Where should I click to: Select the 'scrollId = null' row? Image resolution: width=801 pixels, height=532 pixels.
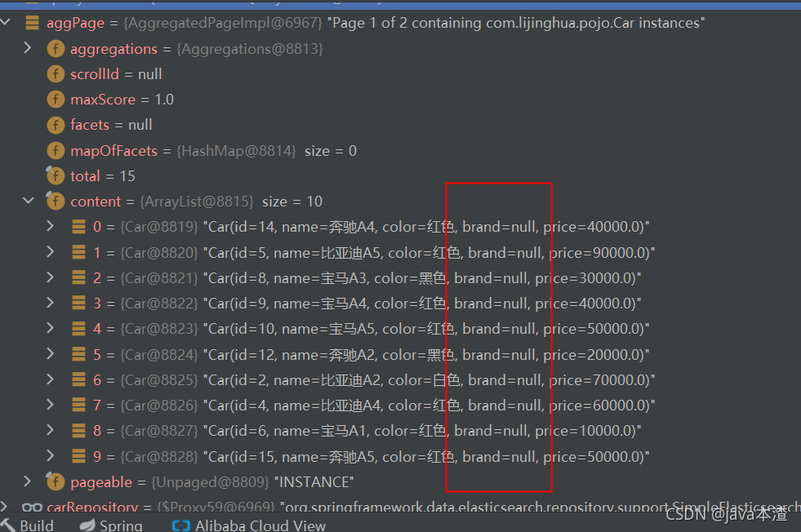point(116,74)
